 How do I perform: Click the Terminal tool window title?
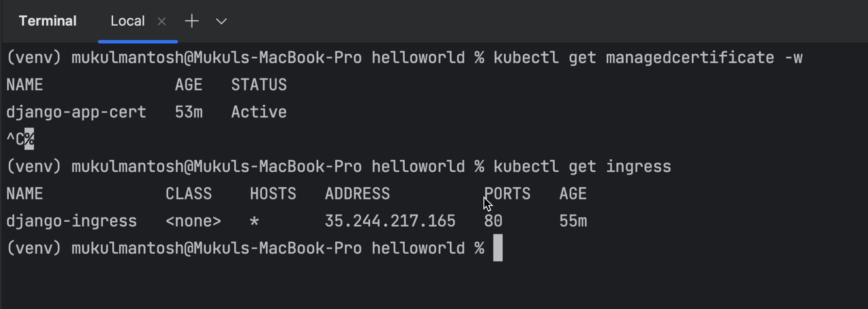click(48, 21)
